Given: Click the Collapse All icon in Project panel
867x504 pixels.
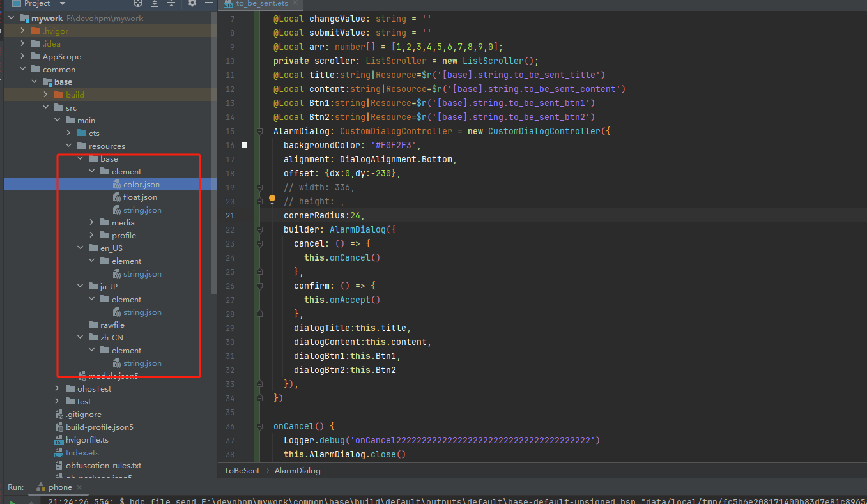Looking at the screenshot, I should click(x=172, y=4).
